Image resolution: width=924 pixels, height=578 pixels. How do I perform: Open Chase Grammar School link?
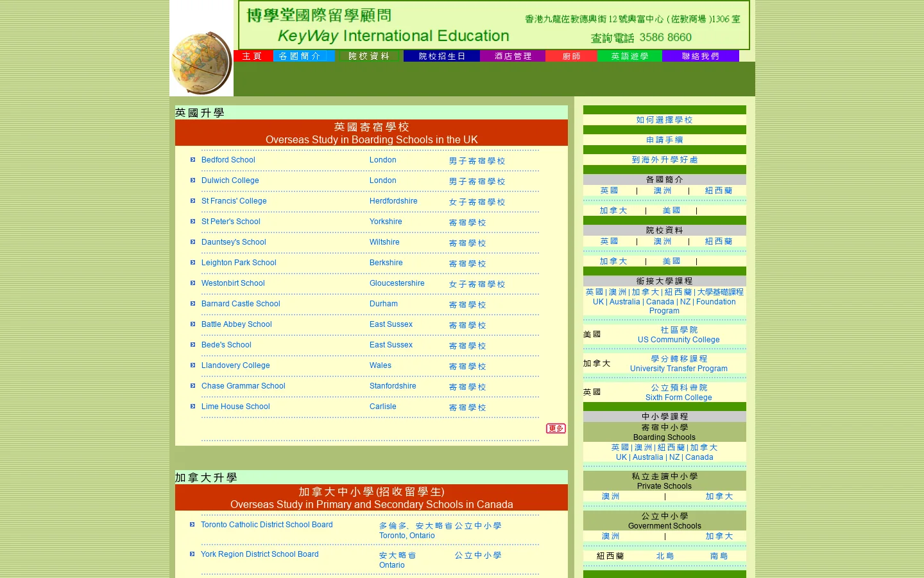tap(243, 386)
